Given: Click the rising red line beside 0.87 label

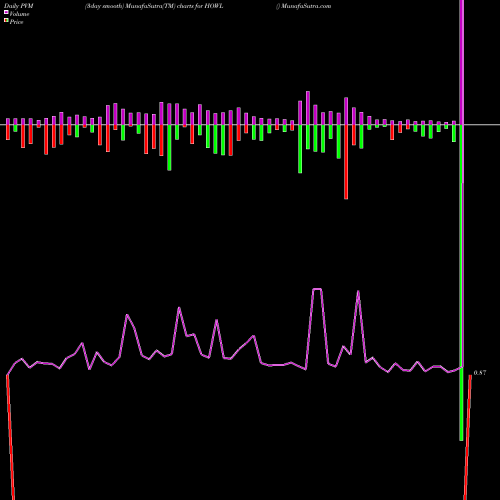Looking at the screenshot, I should pyautogui.click(x=468, y=437).
